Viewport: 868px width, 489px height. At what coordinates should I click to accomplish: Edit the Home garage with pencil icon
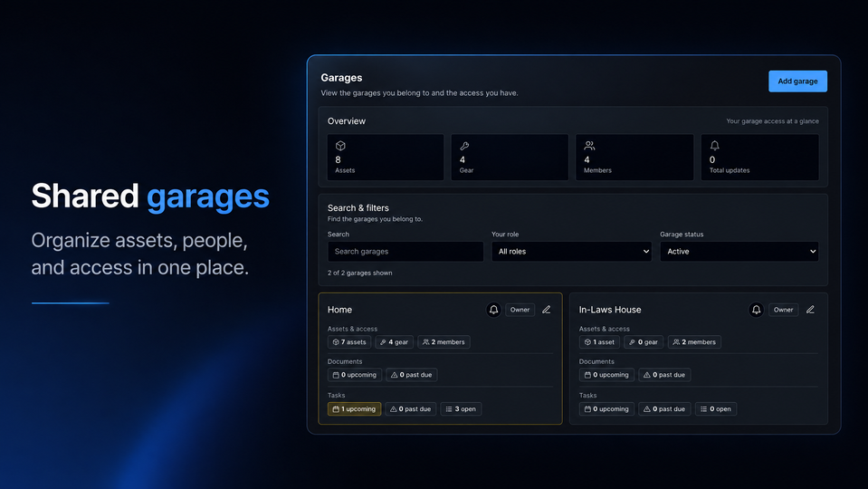click(x=547, y=310)
